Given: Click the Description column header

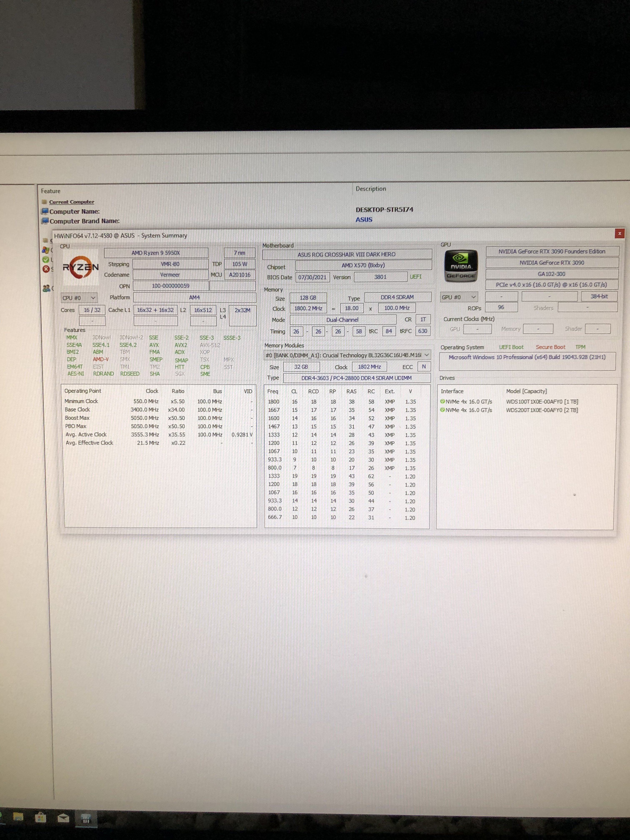Looking at the screenshot, I should (x=371, y=189).
